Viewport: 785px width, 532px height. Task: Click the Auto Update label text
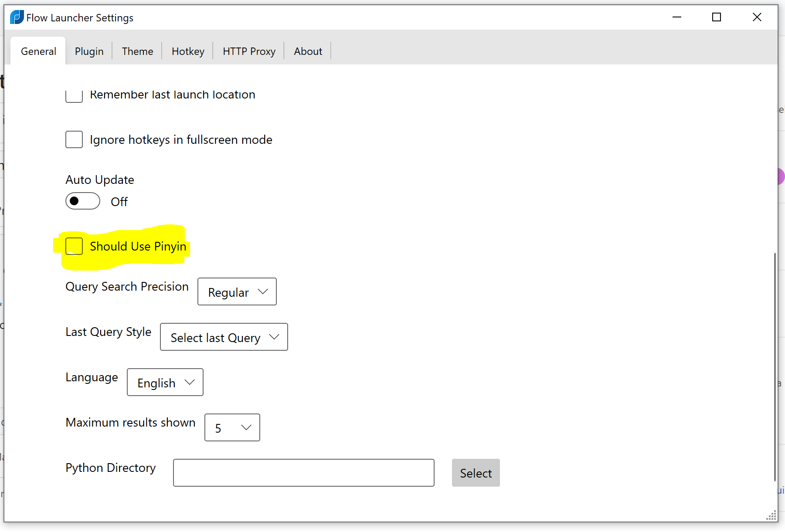(100, 180)
